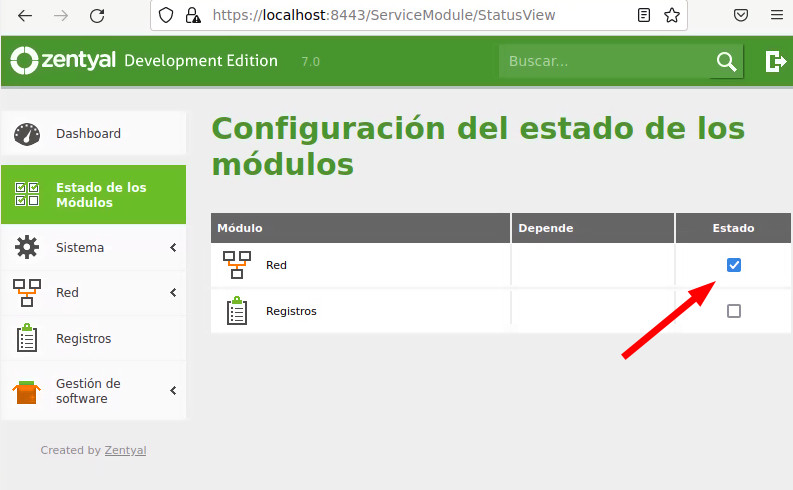Image resolution: width=793 pixels, height=490 pixels.
Task: Click the Módulo column header
Action: [x=361, y=228]
